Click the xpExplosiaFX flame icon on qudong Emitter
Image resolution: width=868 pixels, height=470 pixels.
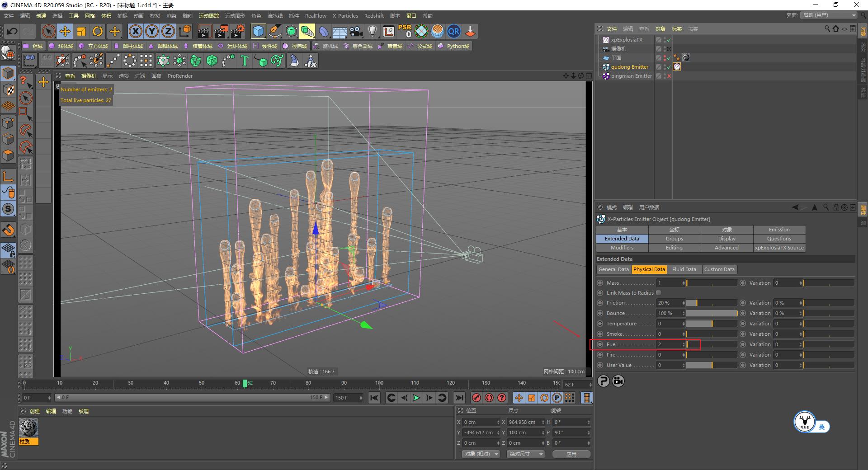[x=677, y=67]
